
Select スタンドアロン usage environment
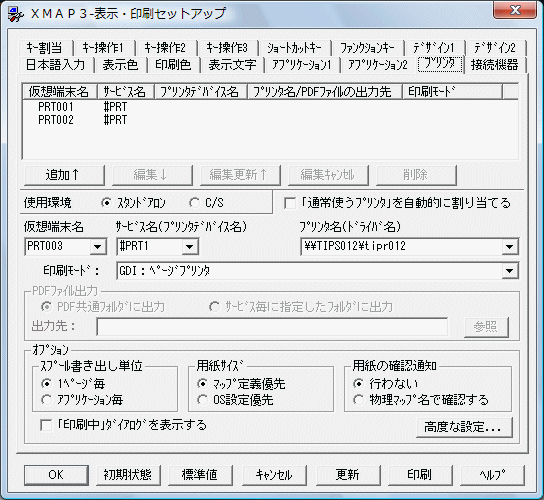pyautogui.click(x=134, y=203)
